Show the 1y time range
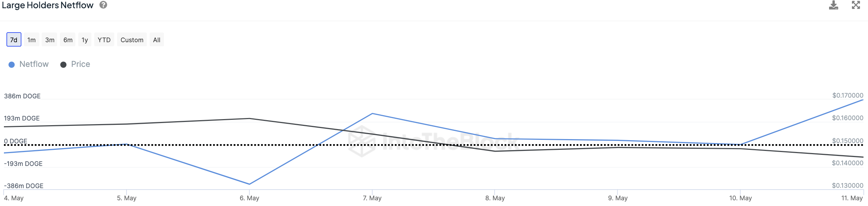 pyautogui.click(x=85, y=40)
